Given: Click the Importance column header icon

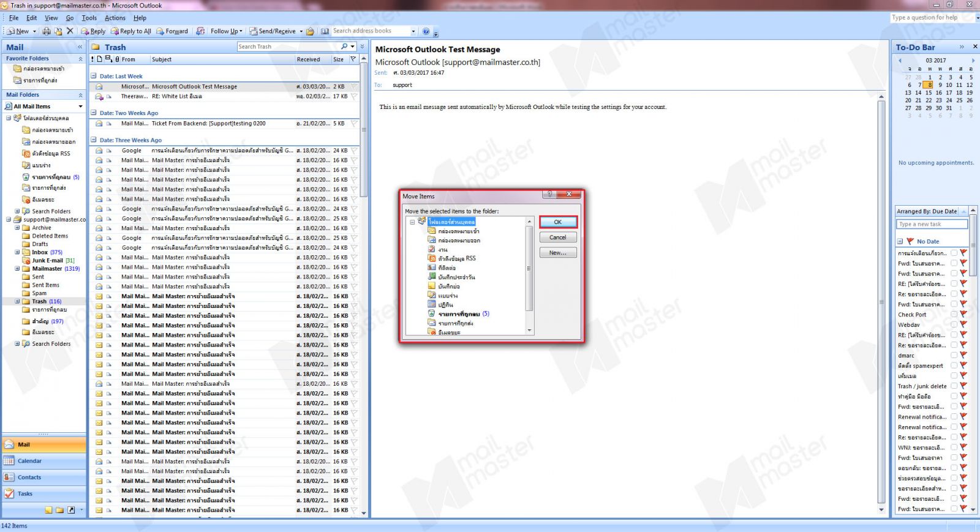Looking at the screenshot, I should click(x=93, y=59).
